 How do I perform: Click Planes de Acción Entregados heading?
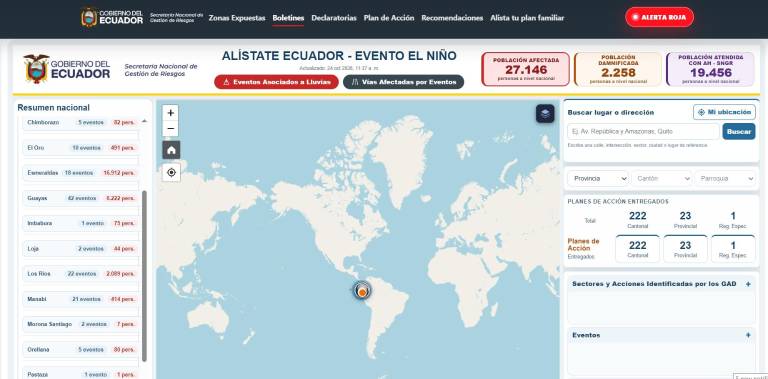coord(618,202)
